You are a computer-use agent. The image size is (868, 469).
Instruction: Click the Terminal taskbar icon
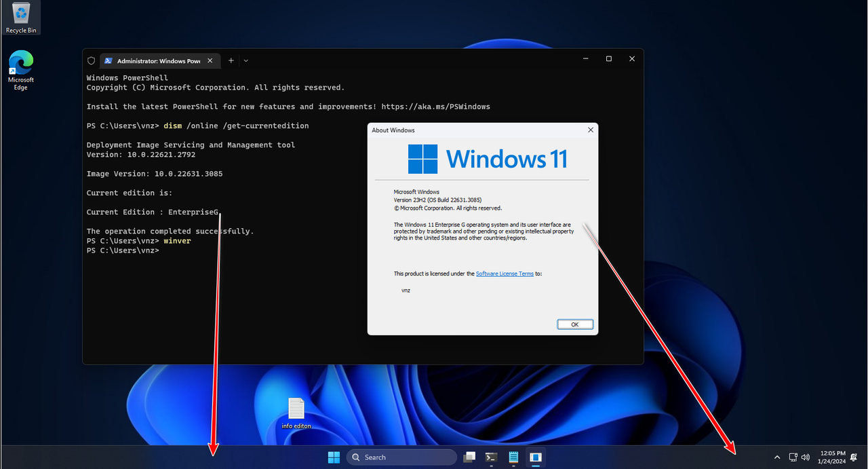(x=492, y=457)
